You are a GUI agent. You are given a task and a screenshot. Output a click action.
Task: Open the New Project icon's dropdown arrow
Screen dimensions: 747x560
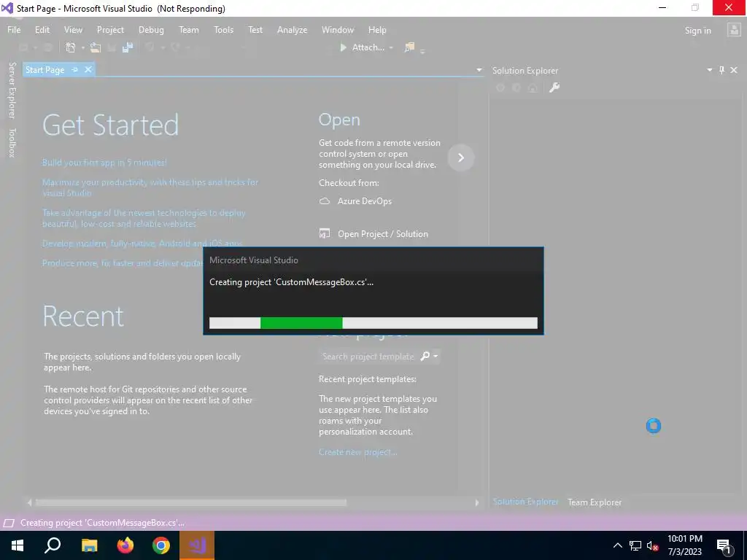[x=83, y=47]
